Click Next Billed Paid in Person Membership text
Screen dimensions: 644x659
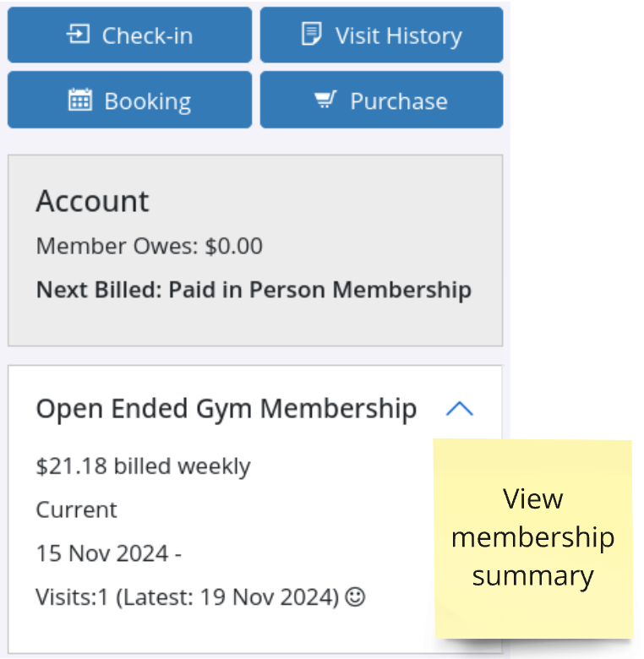[254, 290]
